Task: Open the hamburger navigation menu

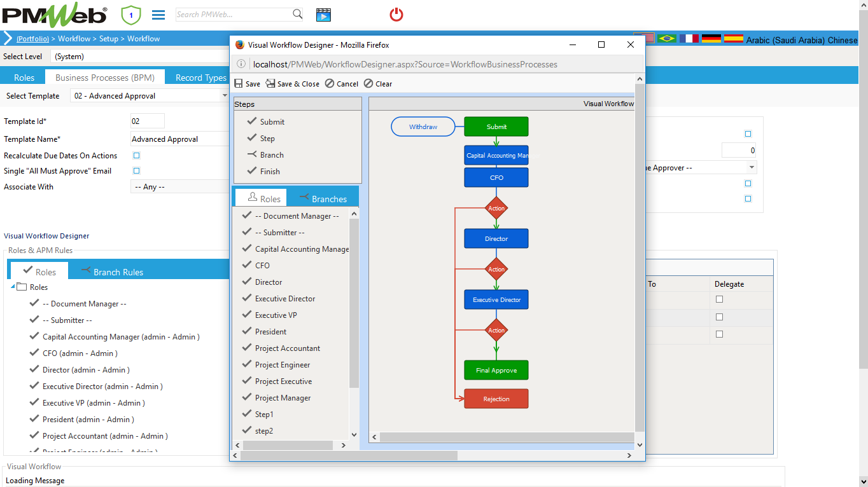Action: coord(158,14)
